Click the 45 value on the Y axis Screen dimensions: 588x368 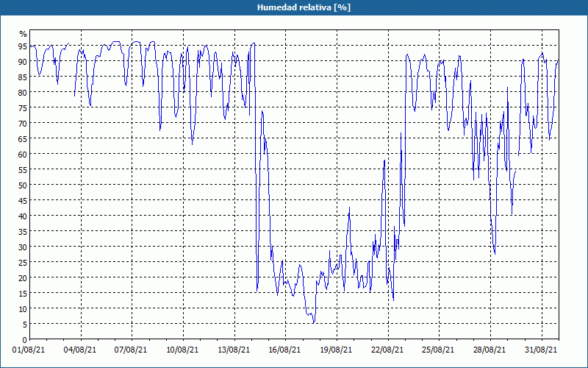tap(23, 200)
